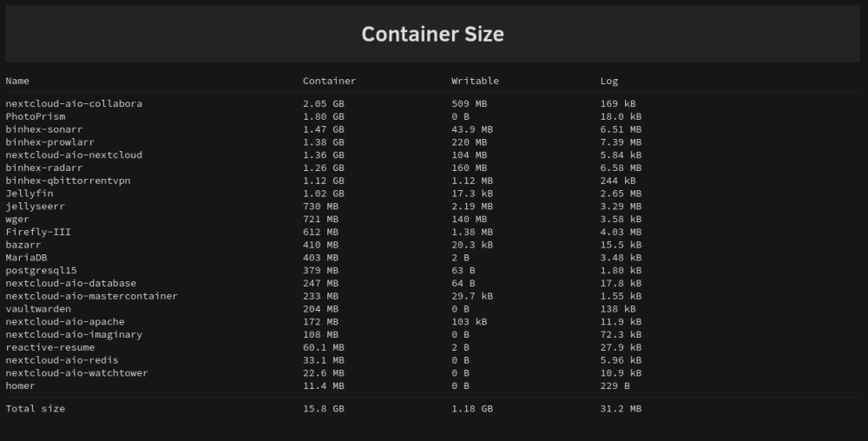This screenshot has height=441, width=868.
Task: Click the Container Size panel title
Action: pos(432,35)
